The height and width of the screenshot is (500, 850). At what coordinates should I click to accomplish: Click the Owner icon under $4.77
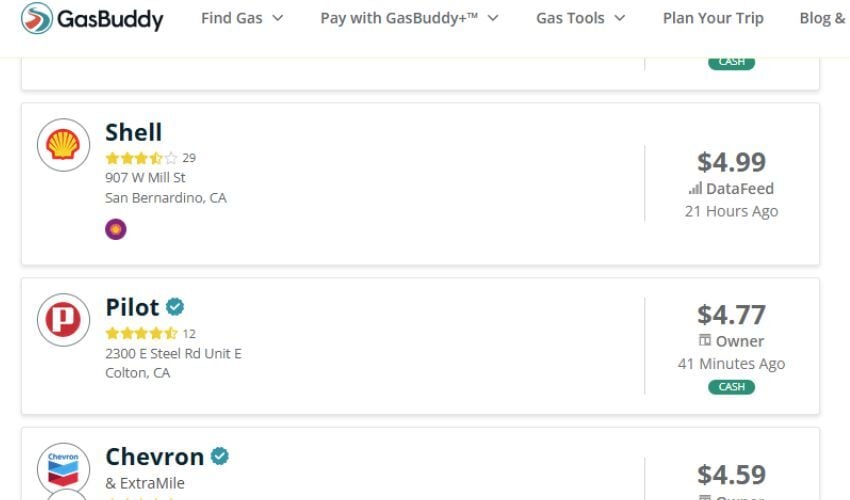coord(705,341)
